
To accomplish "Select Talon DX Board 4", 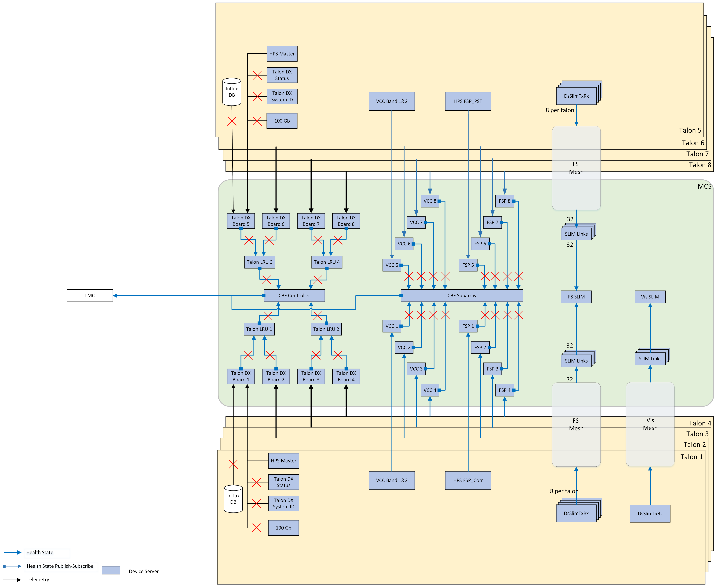I will point(346,376).
